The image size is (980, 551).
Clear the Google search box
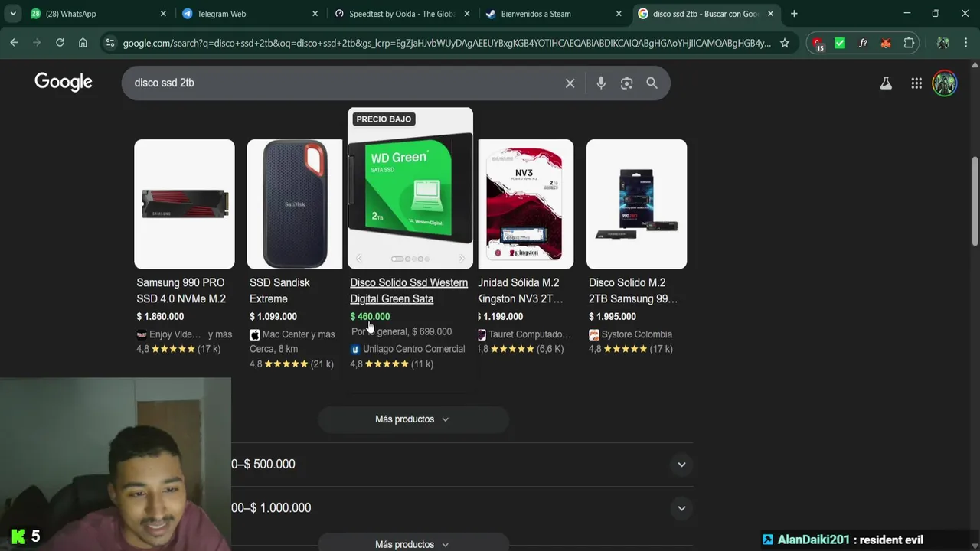(x=570, y=83)
